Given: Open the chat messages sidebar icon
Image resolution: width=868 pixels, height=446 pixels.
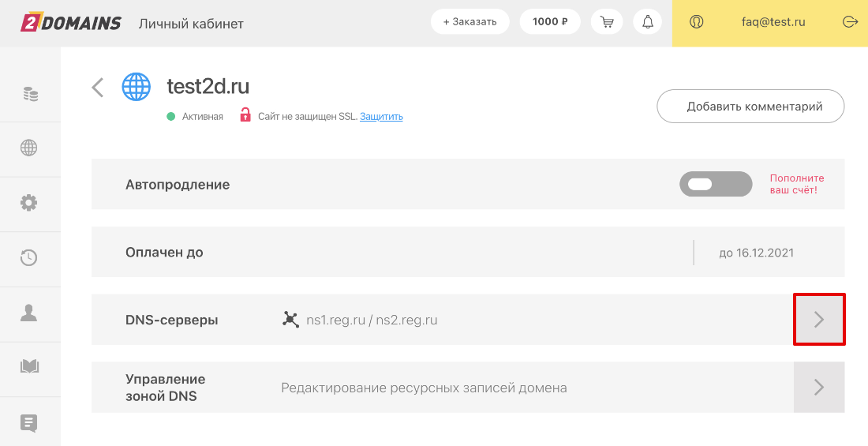Looking at the screenshot, I should (x=29, y=422).
